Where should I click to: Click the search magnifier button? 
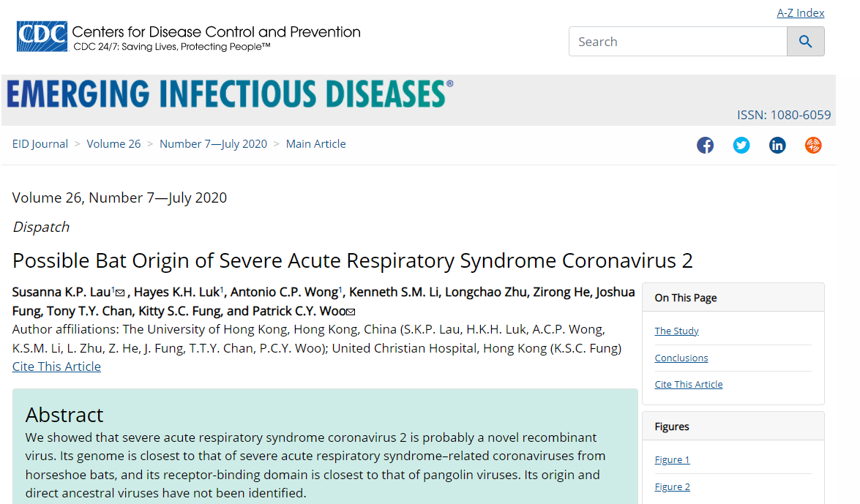click(805, 42)
